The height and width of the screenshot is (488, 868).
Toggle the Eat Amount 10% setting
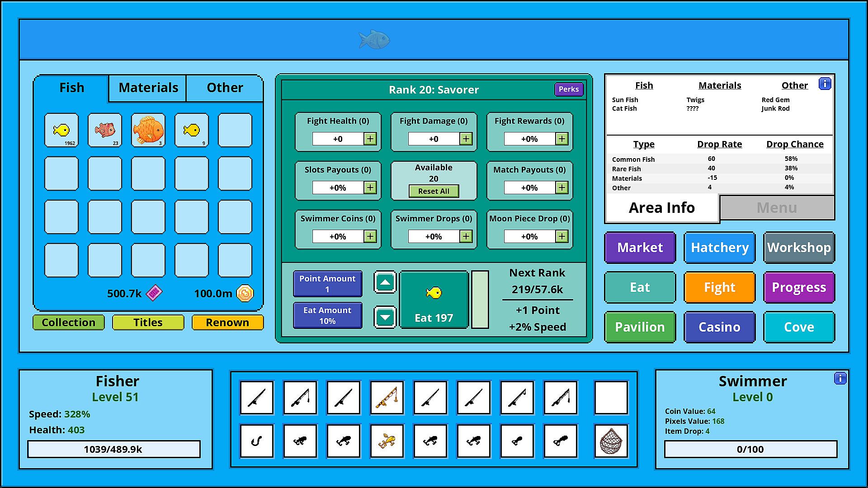coord(327,315)
